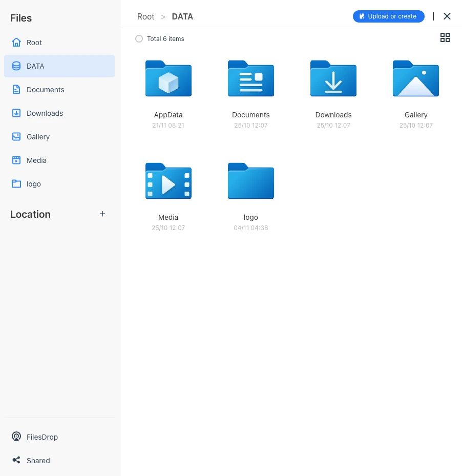
Task: Open the logo folder icon in grid
Action: click(x=251, y=181)
